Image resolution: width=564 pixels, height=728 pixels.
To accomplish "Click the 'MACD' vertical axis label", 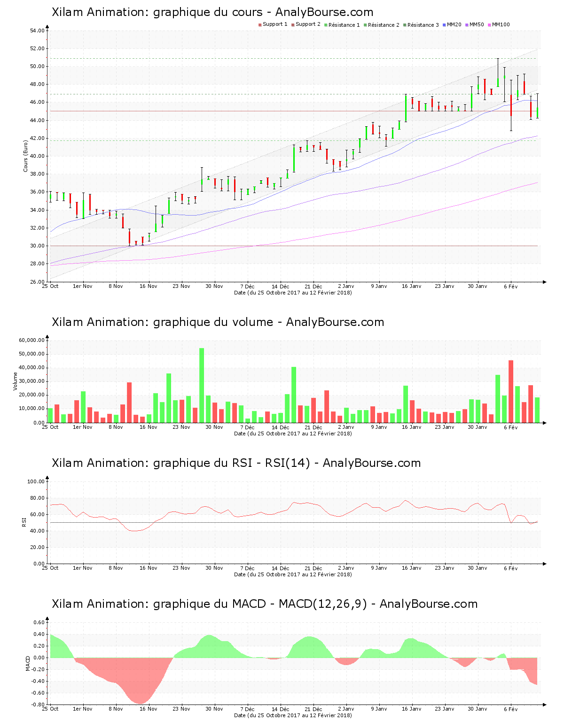I will (x=28, y=663).
